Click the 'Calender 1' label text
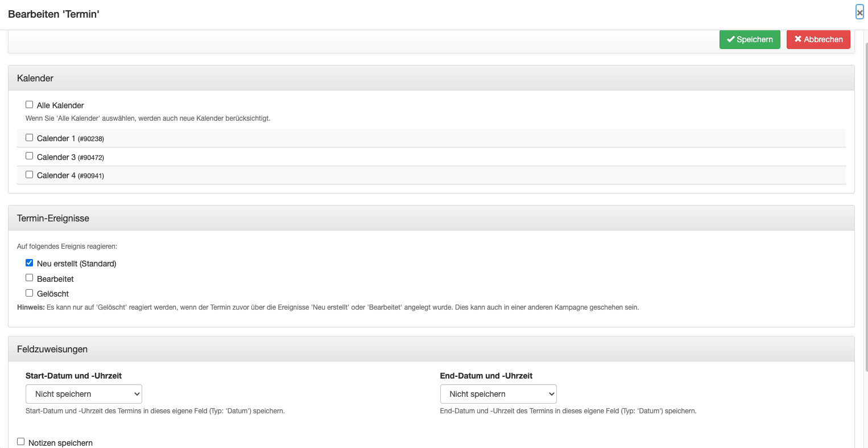Screen dimensions: 868x448 click(x=56, y=138)
